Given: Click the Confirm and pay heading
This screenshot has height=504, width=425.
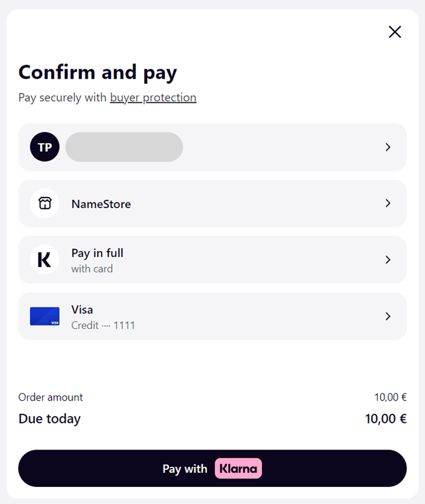Looking at the screenshot, I should (98, 72).
